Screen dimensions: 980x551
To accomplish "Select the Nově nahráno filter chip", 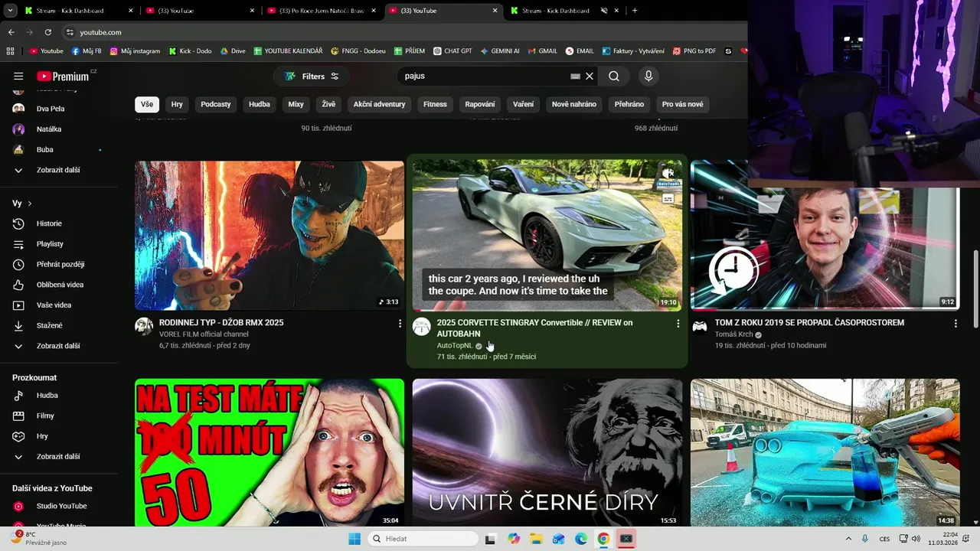I will [574, 104].
